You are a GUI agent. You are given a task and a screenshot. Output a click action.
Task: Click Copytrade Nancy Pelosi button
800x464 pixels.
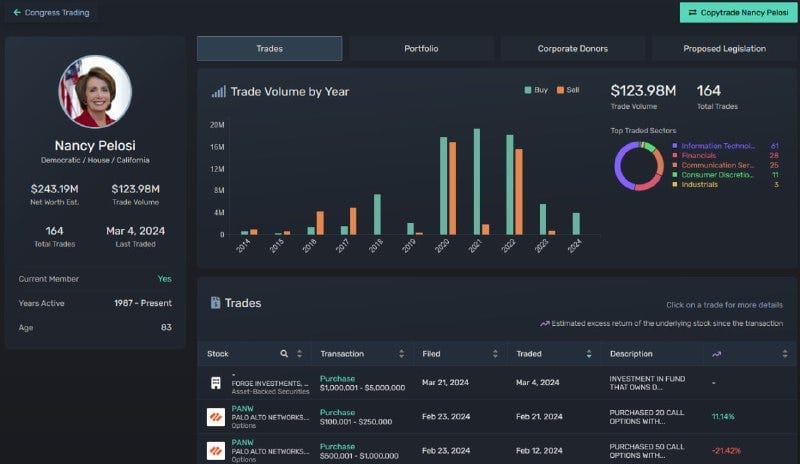[x=738, y=12]
